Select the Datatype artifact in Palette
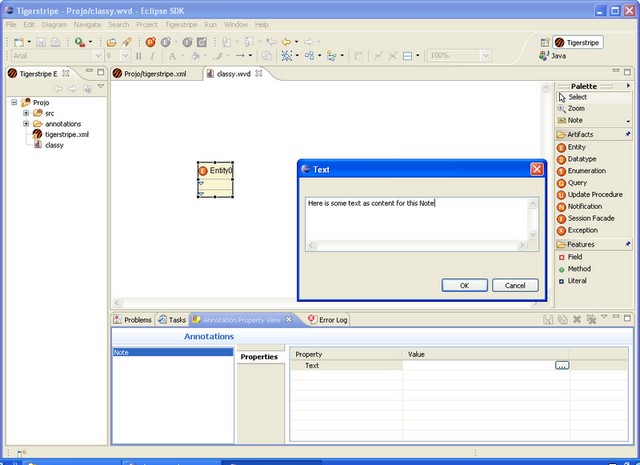Screen dimensions: 640x465 click(x=577, y=159)
